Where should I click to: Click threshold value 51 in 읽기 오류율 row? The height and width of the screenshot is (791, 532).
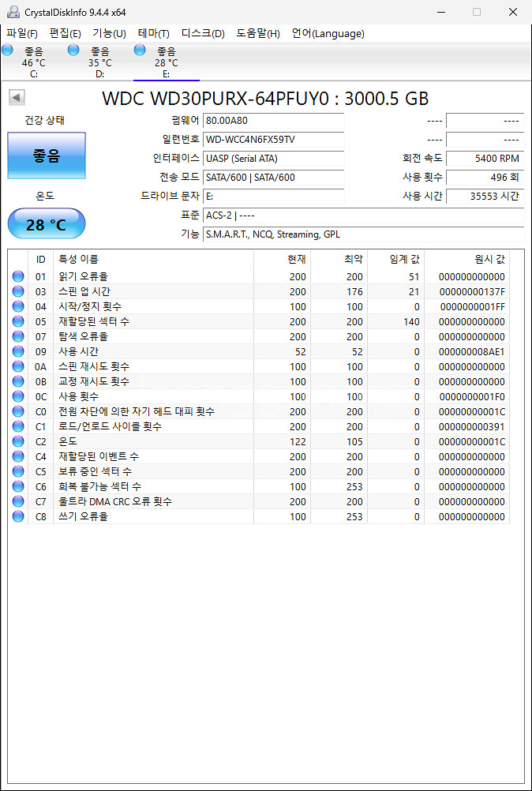[414, 276]
